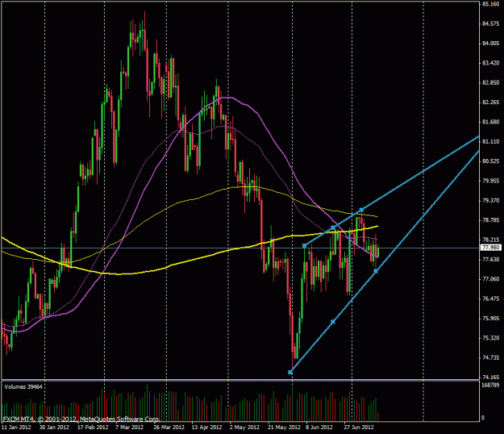
Task: Select the end anchor of the lower blue trendline
Action: [376, 271]
